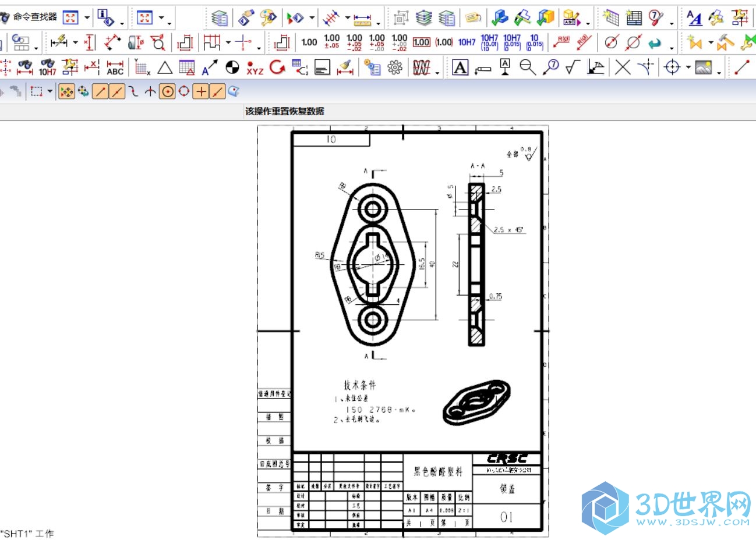Expand the target point symbol dropdown arrow
The width and height of the screenshot is (756, 540).
click(688, 67)
